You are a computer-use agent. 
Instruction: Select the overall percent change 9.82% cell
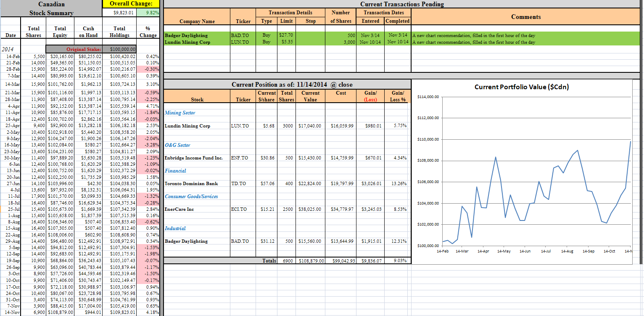pyautogui.click(x=148, y=13)
